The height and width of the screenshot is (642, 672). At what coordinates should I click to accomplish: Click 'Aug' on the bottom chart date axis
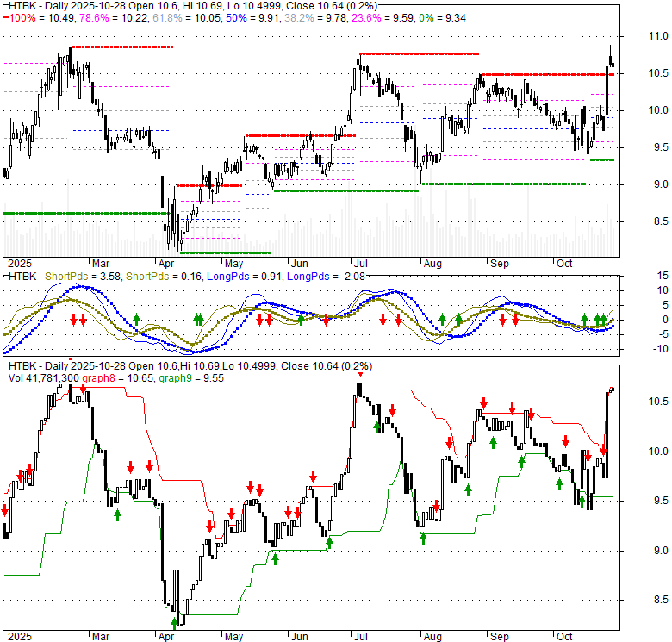(432, 637)
